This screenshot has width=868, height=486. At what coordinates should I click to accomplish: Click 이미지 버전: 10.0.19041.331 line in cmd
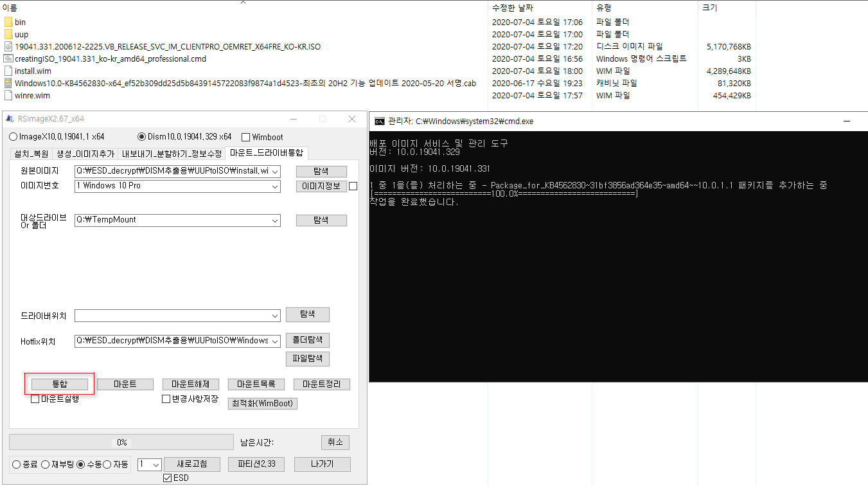430,168
